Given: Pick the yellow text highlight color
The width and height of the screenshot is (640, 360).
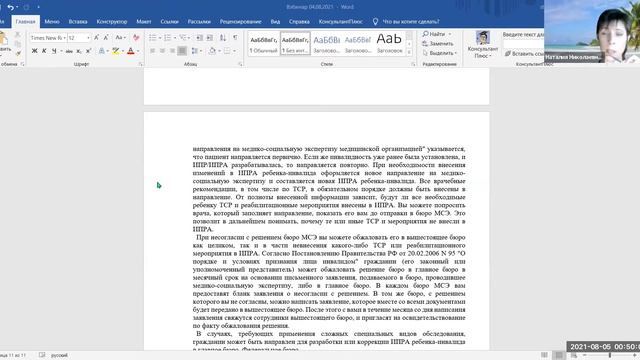Looking at the screenshot, I should coord(116,51).
